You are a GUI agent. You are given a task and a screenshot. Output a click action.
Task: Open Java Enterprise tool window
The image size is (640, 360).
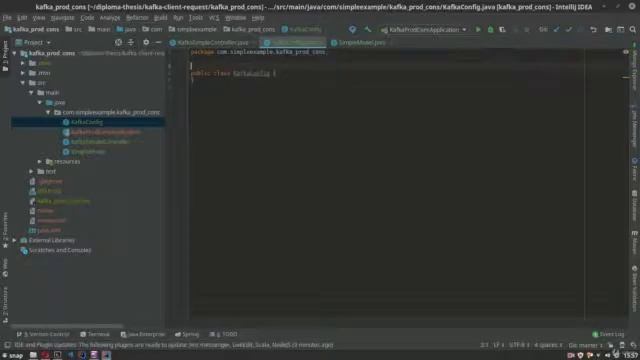click(x=142, y=334)
